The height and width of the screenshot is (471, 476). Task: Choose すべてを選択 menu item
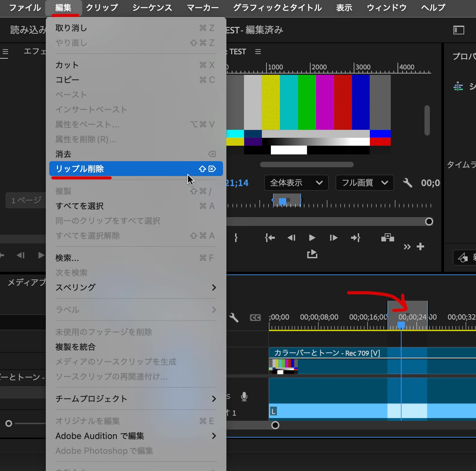tap(136, 206)
